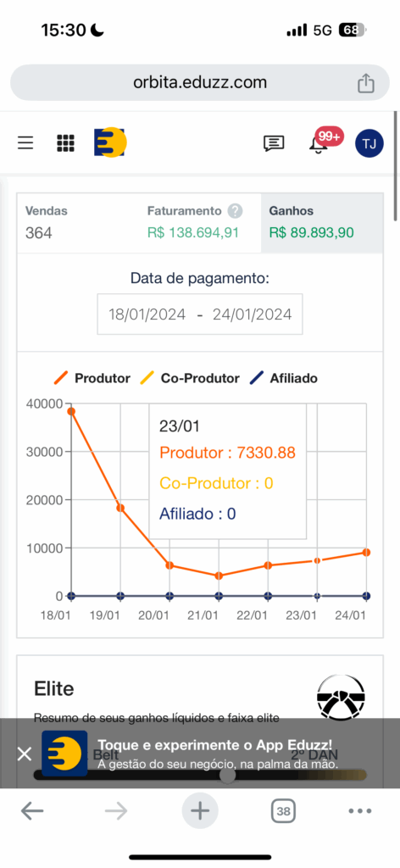Viewport: 400px width, 868px height.
Task: Toggle the Produtor series in chart legend
Action: (x=92, y=378)
